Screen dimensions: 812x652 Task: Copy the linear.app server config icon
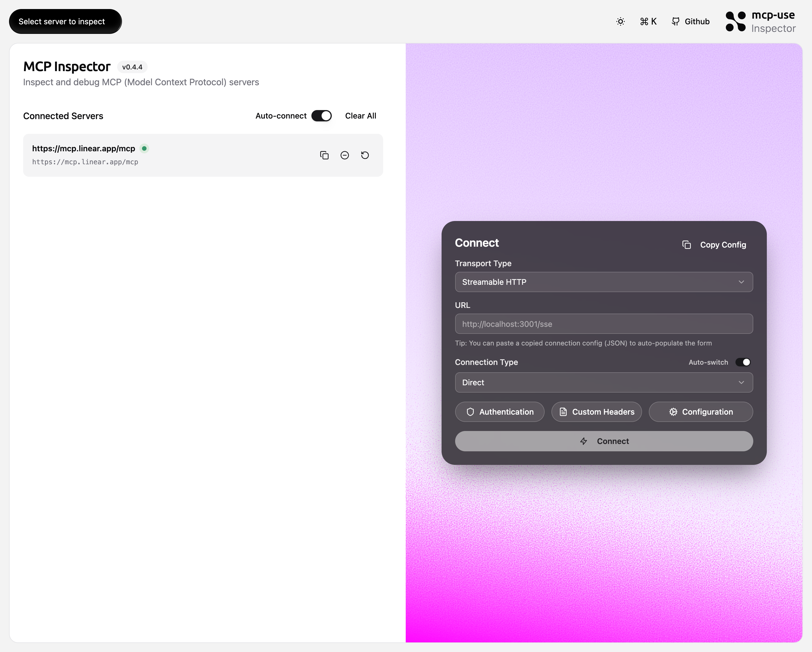(324, 155)
